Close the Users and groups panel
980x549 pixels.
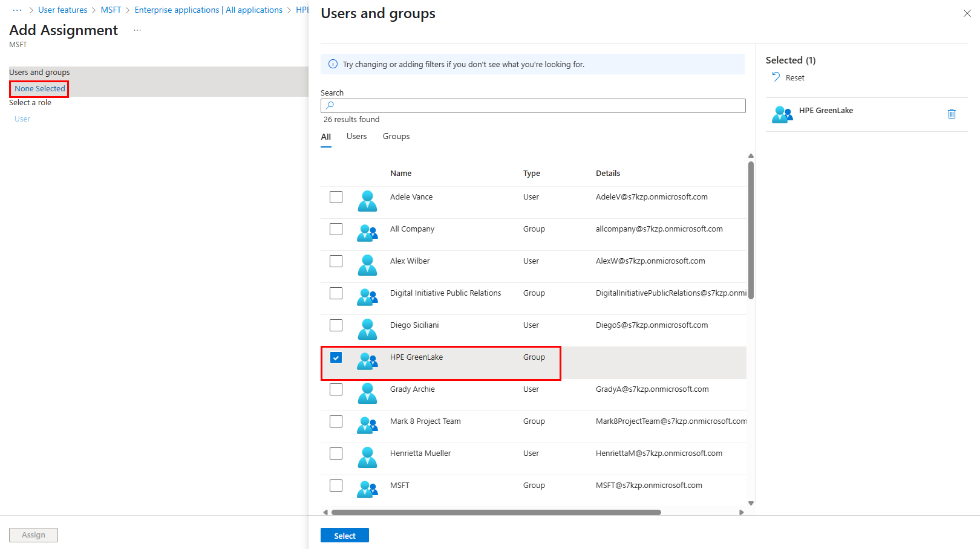pos(967,13)
